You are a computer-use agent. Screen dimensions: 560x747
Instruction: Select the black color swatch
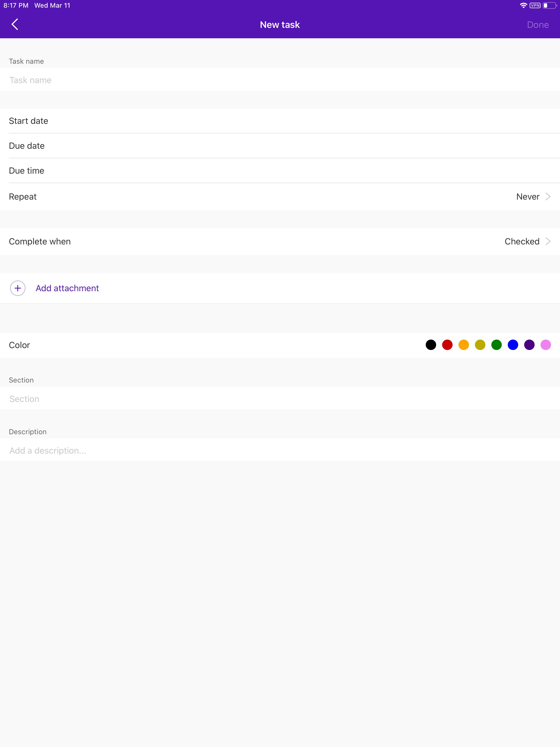(431, 345)
